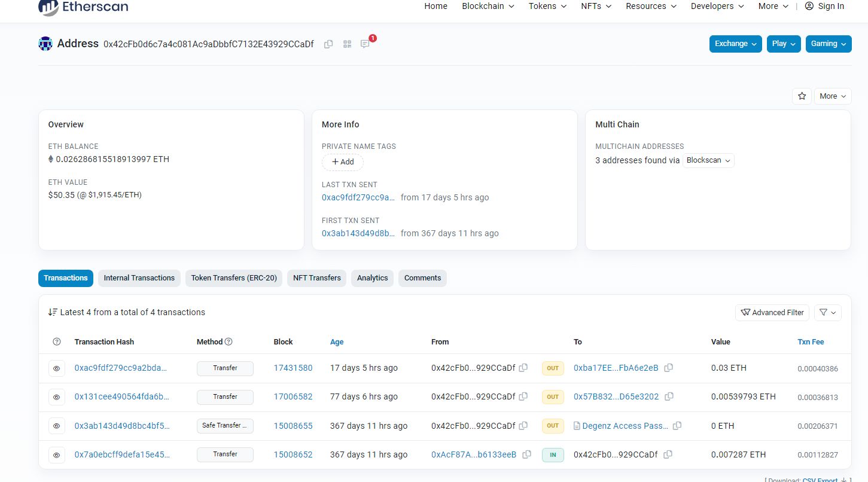Open the Gaming dropdown button
The height and width of the screenshot is (482, 868).
click(x=829, y=44)
